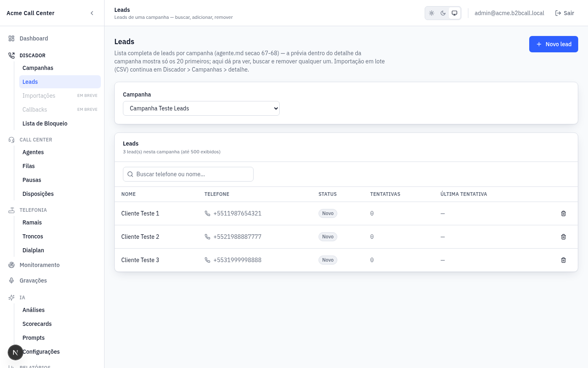Click the Novo lead button
The height and width of the screenshot is (368, 588).
click(x=554, y=44)
